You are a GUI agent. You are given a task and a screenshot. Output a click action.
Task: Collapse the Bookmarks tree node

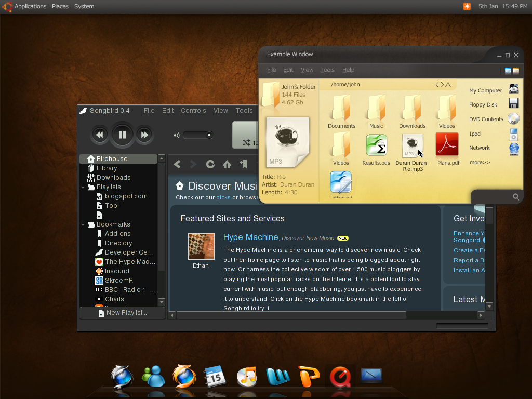click(x=83, y=224)
